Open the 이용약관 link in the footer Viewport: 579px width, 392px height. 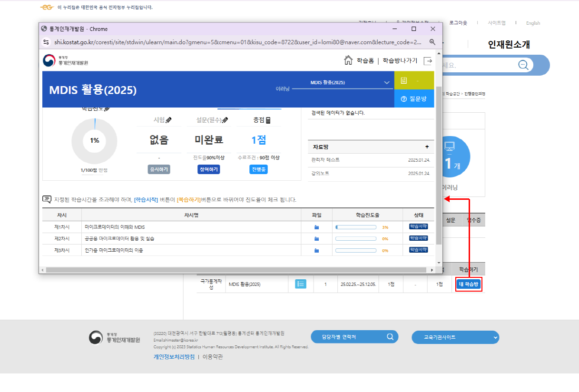[x=213, y=357]
